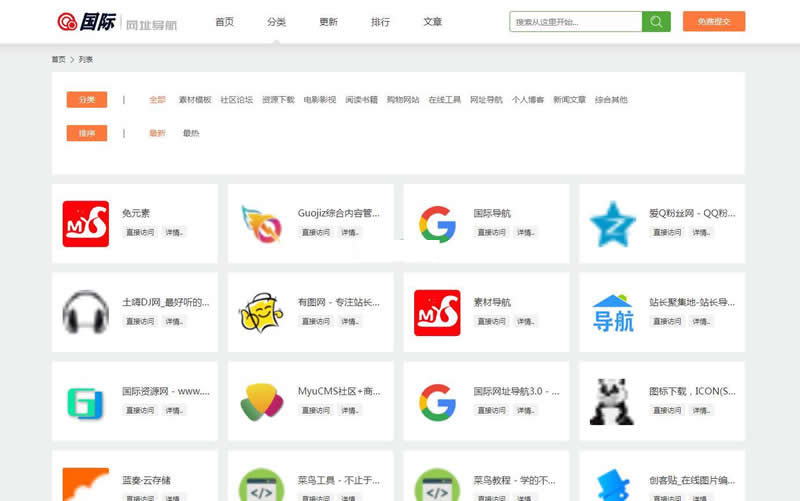Open the 蓝奏·云存储 title link
Screen dimensions: 800x501
[x=146, y=480]
